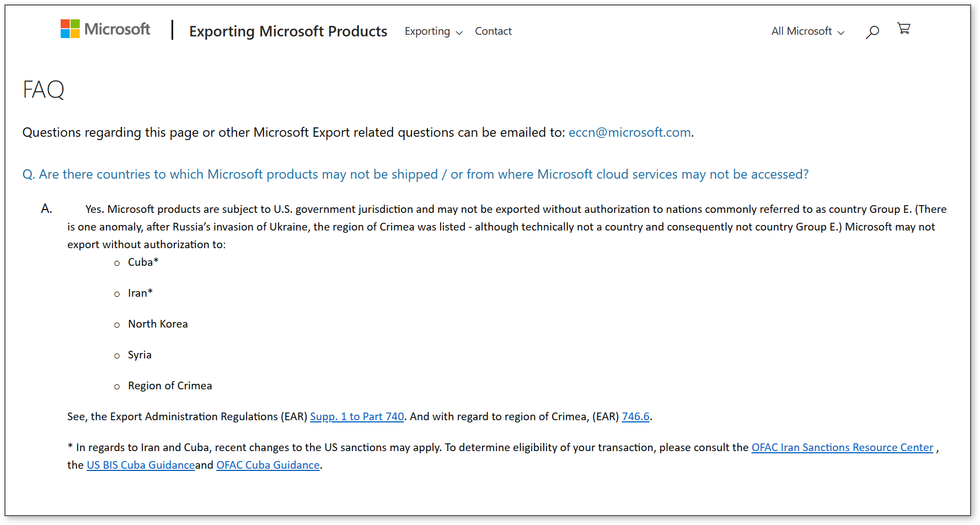The image size is (980, 525).
Task: Open the Supp. 1 to Part 740 link
Action: [357, 417]
